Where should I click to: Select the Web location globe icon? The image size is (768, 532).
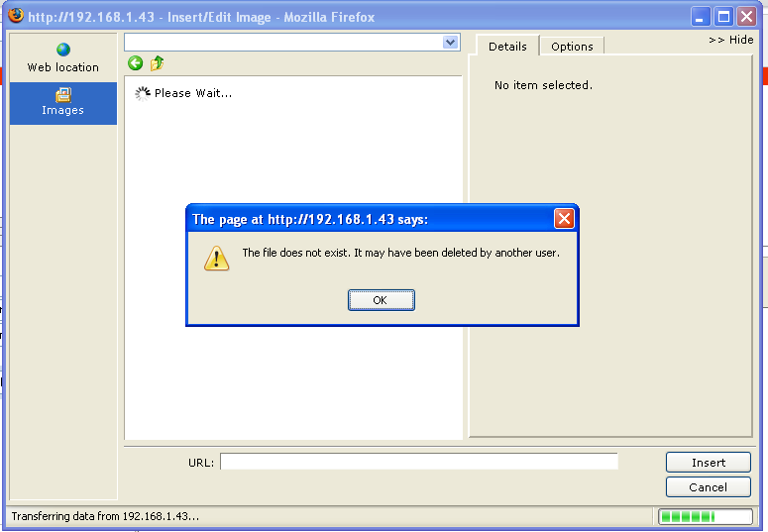click(63, 50)
